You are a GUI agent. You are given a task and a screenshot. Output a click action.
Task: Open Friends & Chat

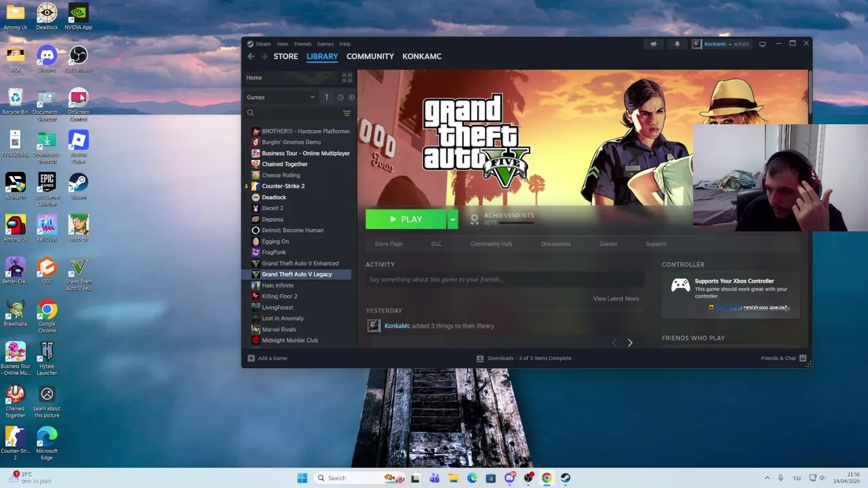point(783,358)
